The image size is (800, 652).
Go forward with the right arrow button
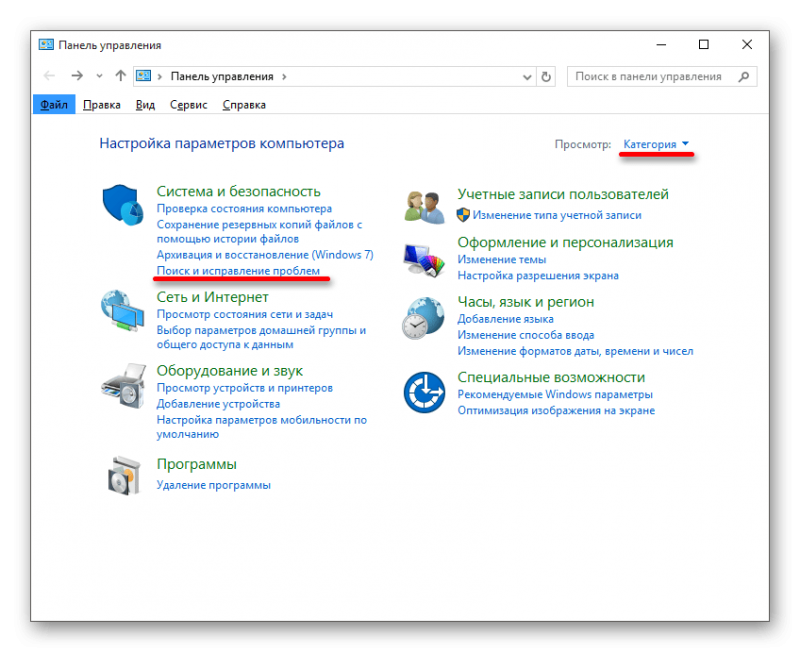(77, 76)
